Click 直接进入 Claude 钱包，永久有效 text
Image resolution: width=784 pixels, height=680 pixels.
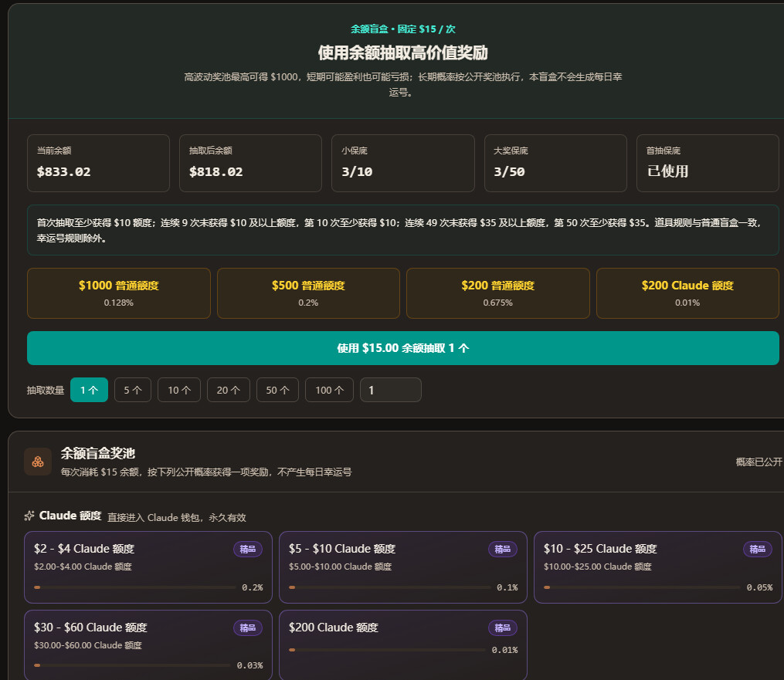(x=177, y=518)
